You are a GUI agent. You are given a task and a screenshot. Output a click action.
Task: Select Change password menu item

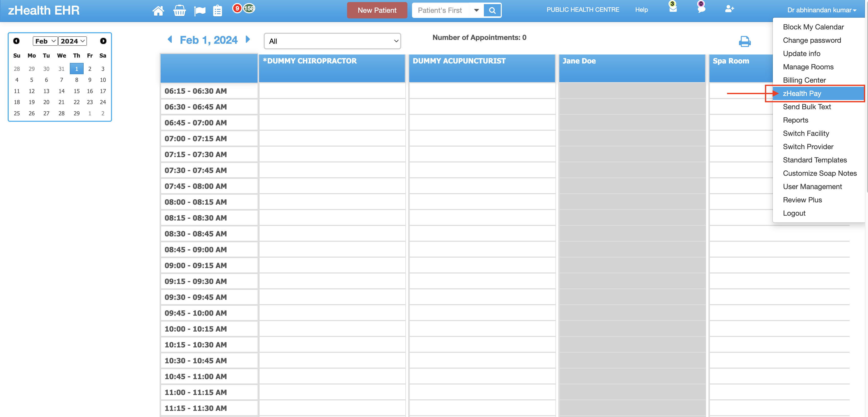[x=812, y=40]
